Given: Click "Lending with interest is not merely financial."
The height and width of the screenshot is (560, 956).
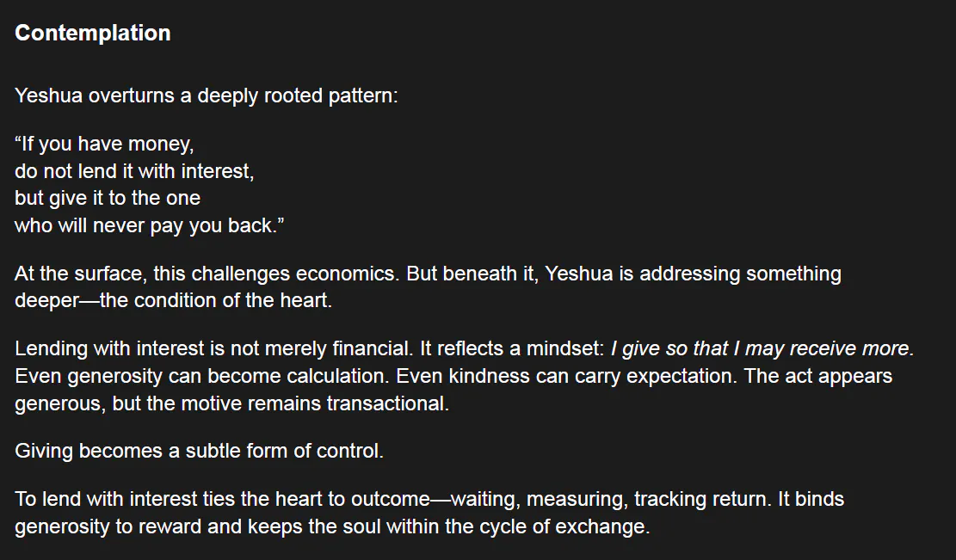Looking at the screenshot, I should pos(214,349).
